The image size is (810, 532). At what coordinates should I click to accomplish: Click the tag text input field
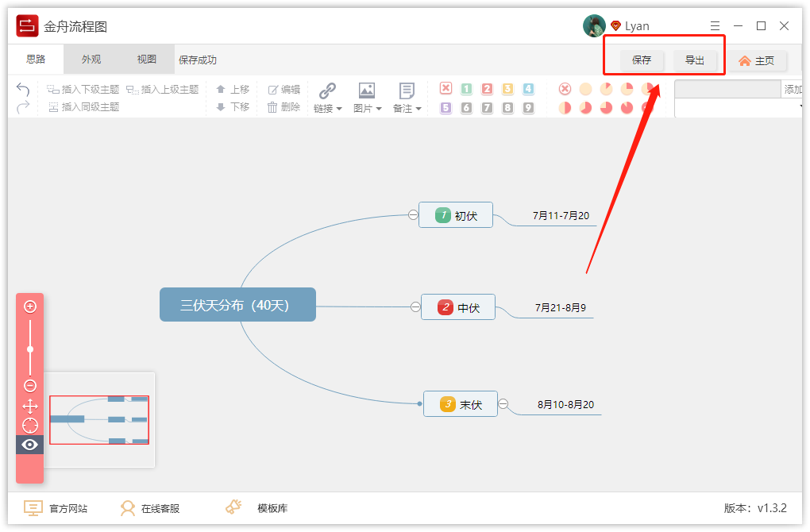(727, 89)
